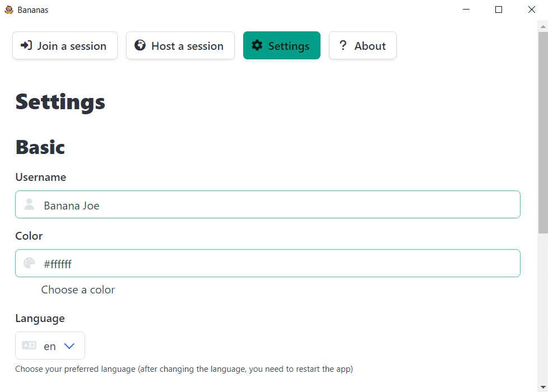This screenshot has height=392, width=548.
Task: Go to the About tab
Action: point(363,45)
